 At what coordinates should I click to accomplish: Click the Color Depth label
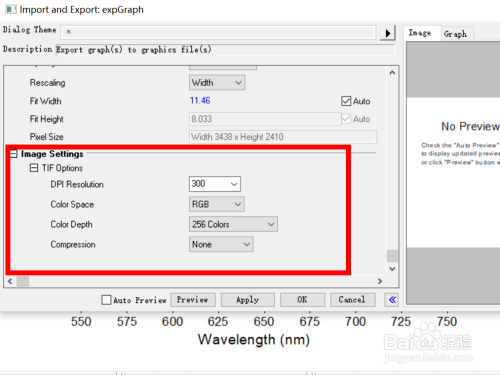pos(71,224)
